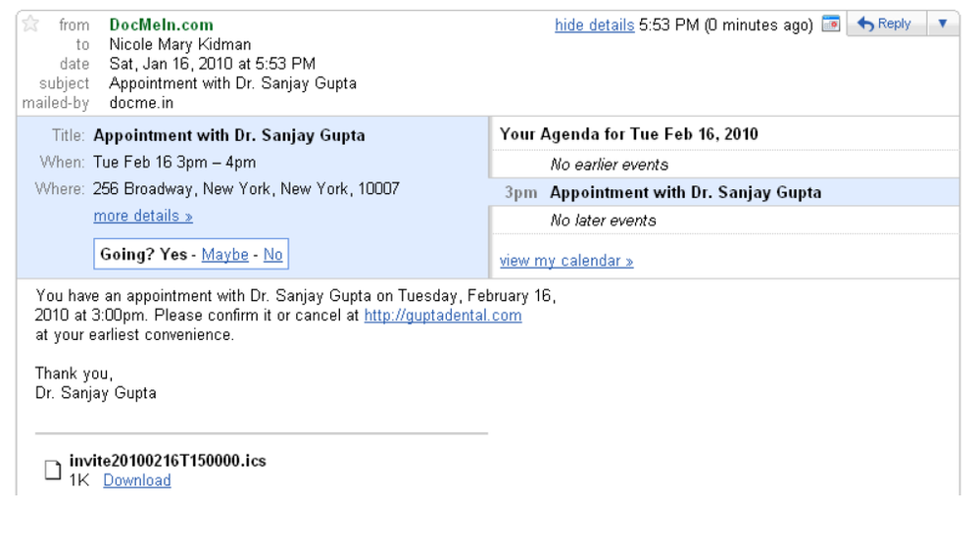This screenshot has height=543, width=980.
Task: Respond Maybe to the invitation
Action: pos(225,255)
